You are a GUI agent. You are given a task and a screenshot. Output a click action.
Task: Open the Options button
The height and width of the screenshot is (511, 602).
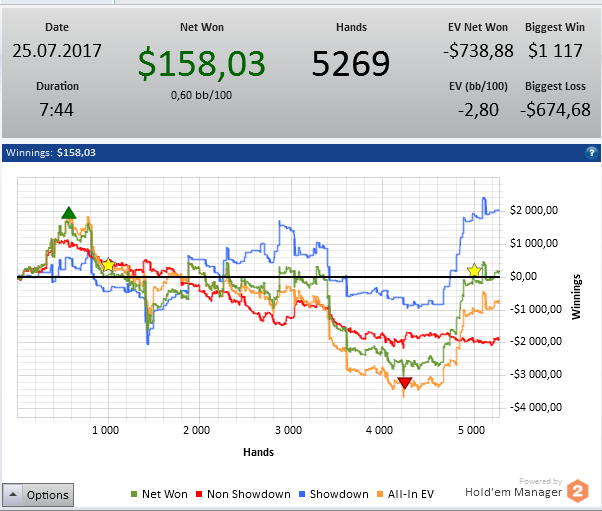point(38,495)
